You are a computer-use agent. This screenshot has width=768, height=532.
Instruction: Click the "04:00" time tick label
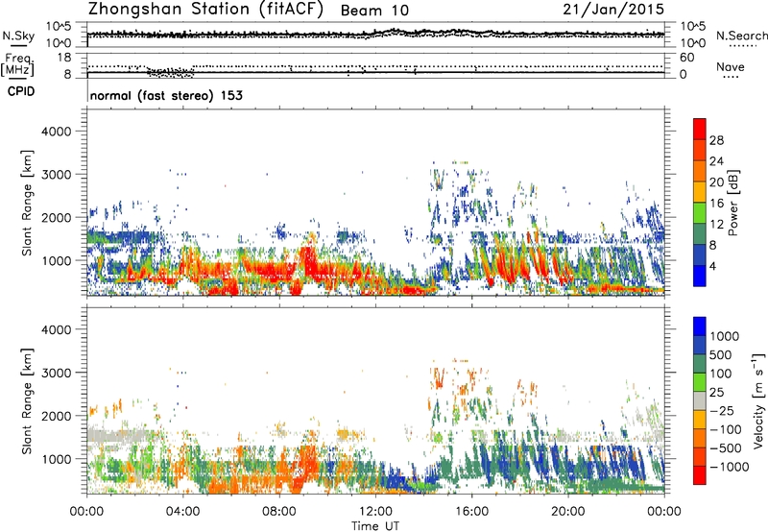pos(182,512)
